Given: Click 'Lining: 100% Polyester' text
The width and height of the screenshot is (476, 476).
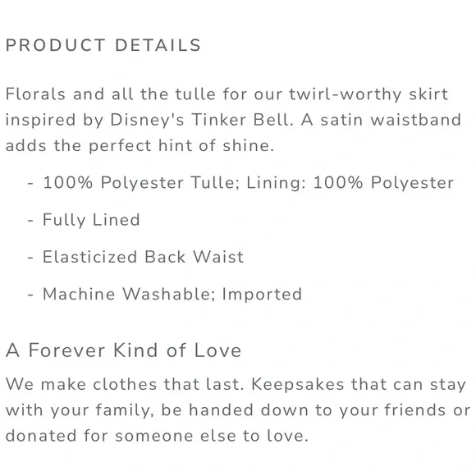Looking at the screenshot, I should pyautogui.click(x=350, y=183).
